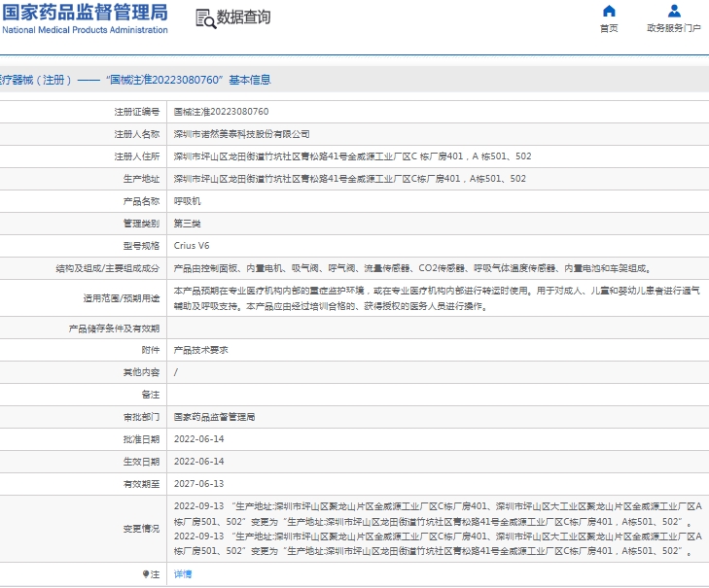Select registration number value 国械注准20223080760
709x588 pixels.
click(x=221, y=112)
